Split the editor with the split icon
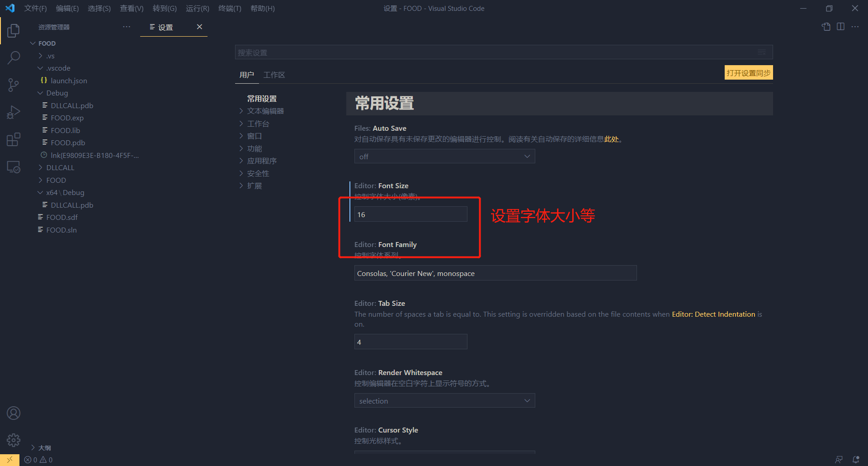This screenshot has height=466, width=868. pyautogui.click(x=841, y=27)
